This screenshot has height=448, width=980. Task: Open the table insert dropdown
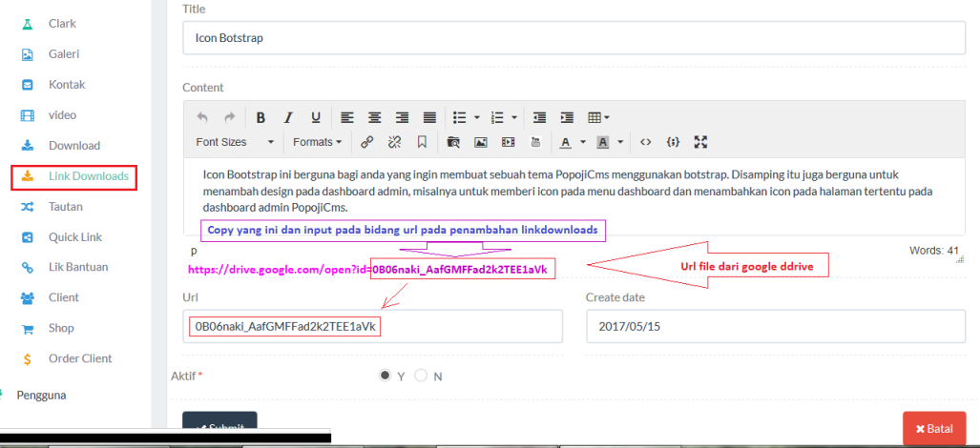coord(598,118)
